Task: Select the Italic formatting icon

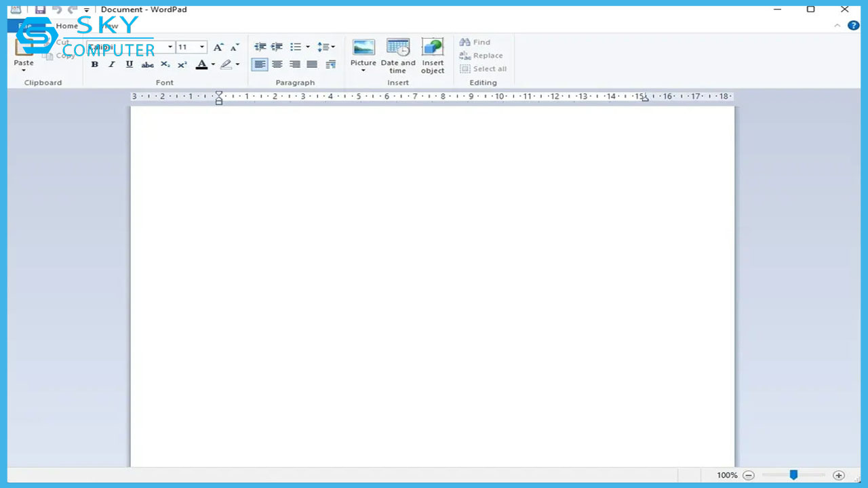Action: pos(111,64)
